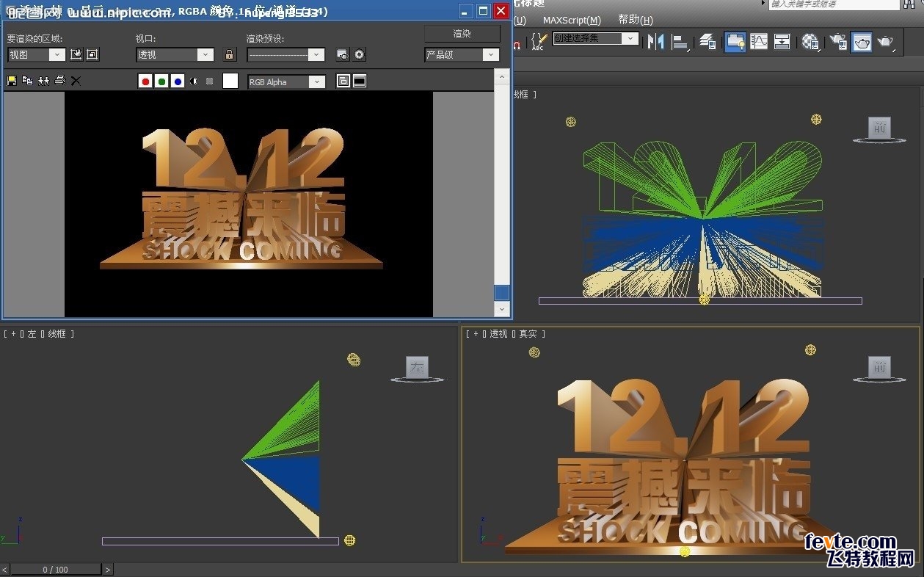The width and height of the screenshot is (924, 577).
Task: Open the Curve Editor
Action: (x=758, y=42)
